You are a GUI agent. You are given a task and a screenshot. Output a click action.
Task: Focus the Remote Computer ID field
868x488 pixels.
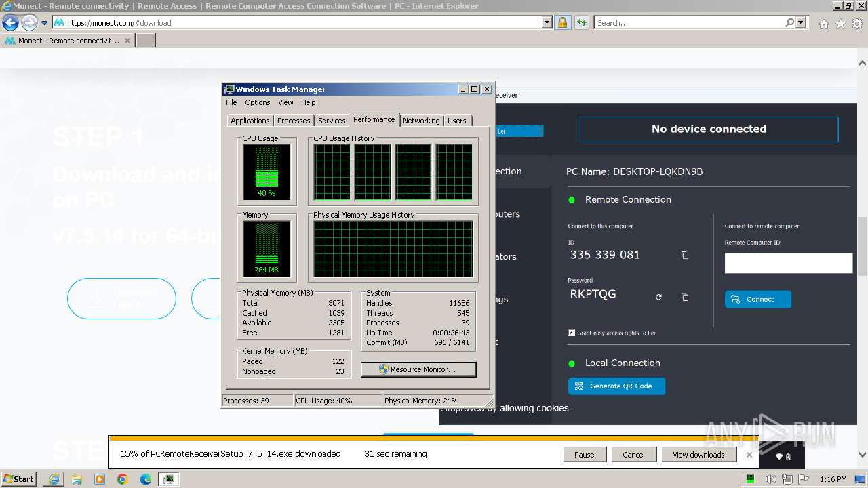(789, 263)
